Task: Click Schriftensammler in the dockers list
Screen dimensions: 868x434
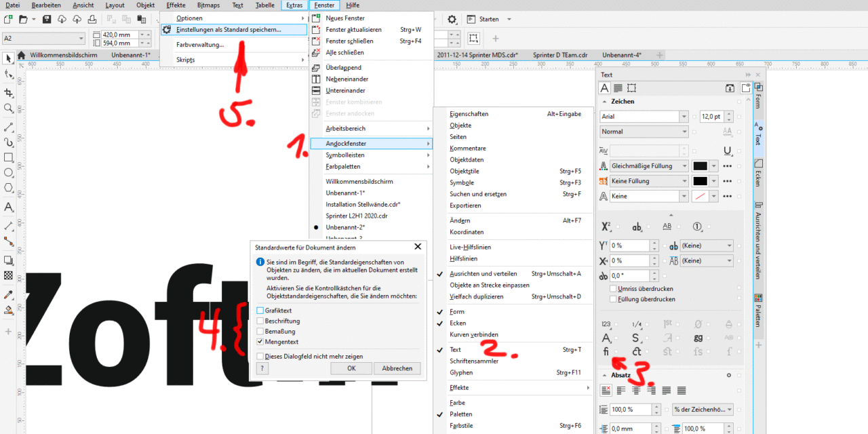Action: coord(474,361)
